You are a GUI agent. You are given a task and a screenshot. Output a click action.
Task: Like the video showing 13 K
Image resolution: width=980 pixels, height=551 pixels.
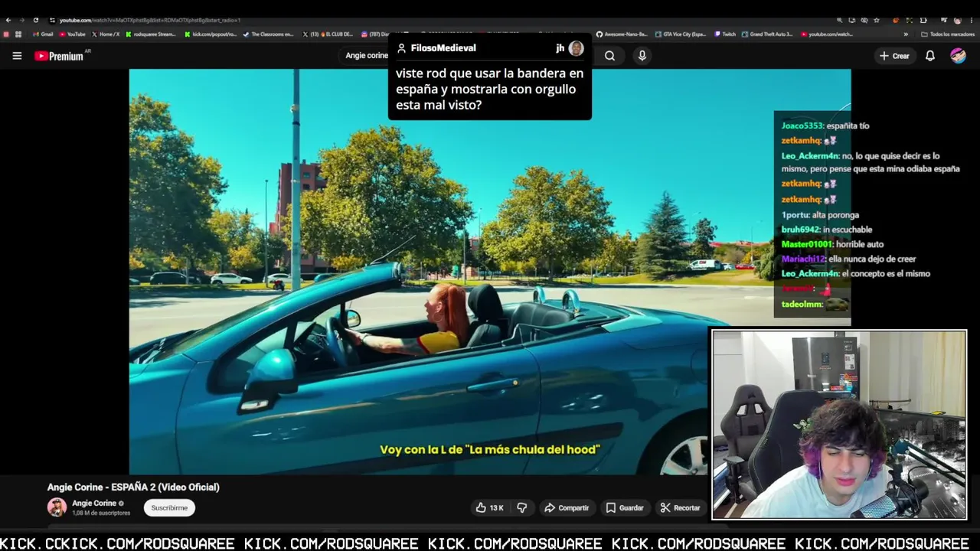tap(490, 507)
